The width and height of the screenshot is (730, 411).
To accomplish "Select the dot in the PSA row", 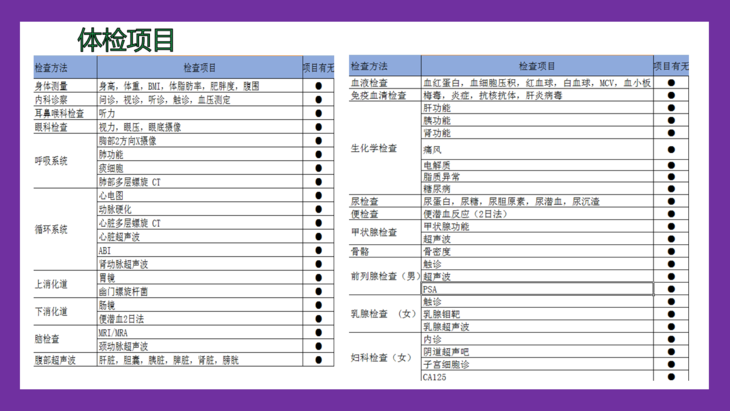I will pyautogui.click(x=671, y=289).
